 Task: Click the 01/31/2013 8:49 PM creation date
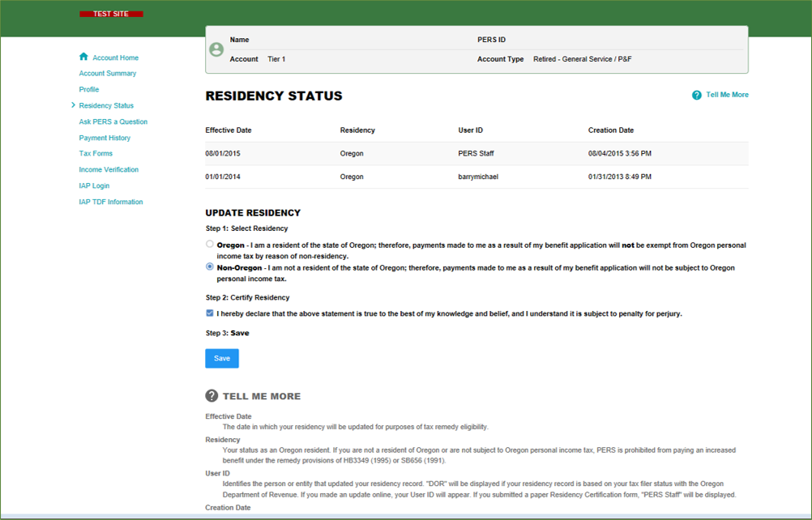point(619,177)
